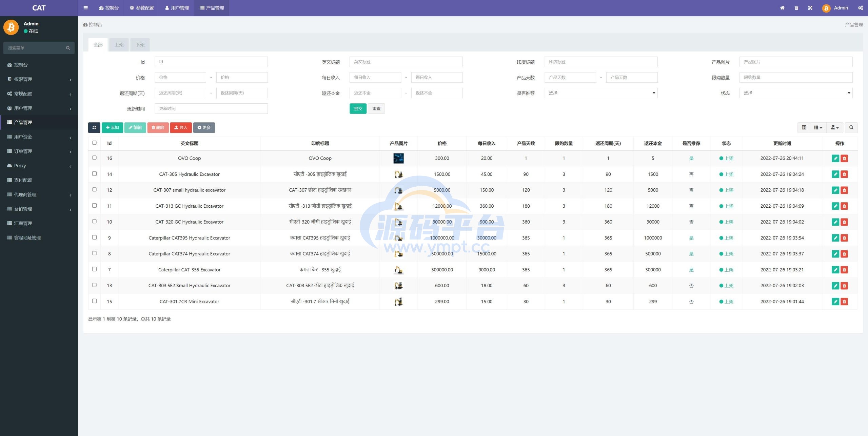Click the 编辑 edit button
The height and width of the screenshot is (436, 868).
click(x=135, y=127)
